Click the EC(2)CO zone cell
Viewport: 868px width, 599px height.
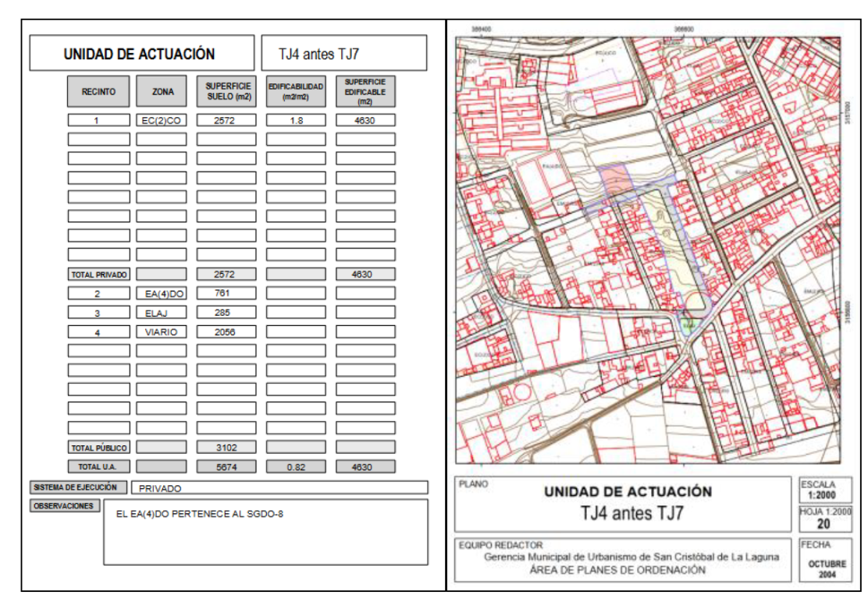coord(162,121)
